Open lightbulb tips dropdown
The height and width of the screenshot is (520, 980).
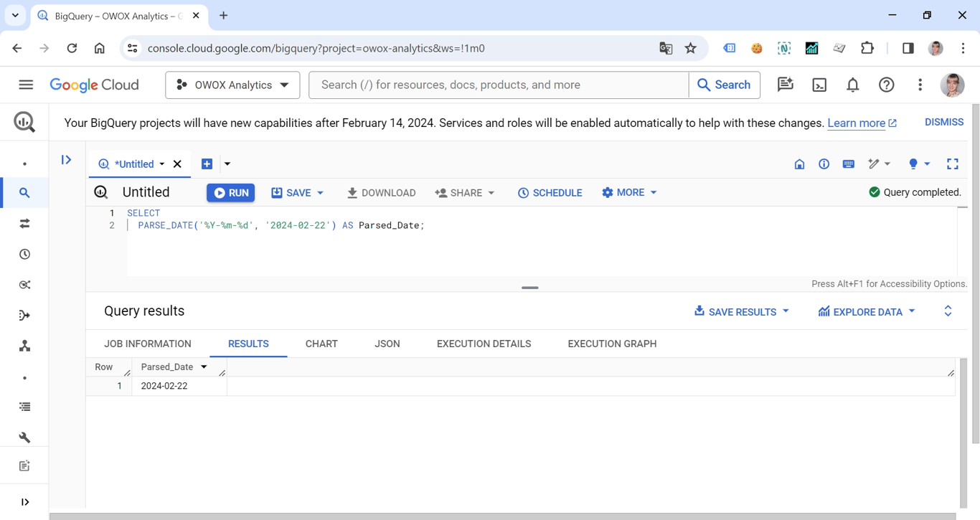coord(919,164)
